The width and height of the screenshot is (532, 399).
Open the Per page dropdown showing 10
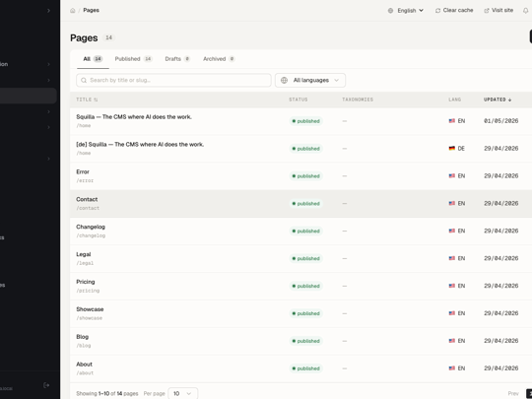click(x=183, y=393)
